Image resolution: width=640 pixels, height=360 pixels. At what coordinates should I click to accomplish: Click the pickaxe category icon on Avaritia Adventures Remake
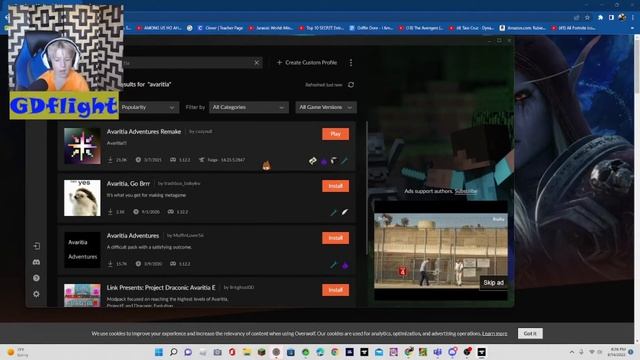(334, 160)
